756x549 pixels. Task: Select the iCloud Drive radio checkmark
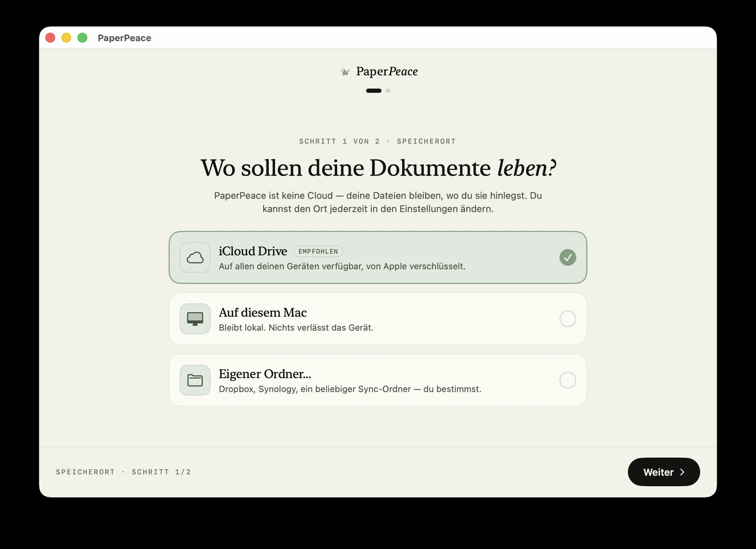coord(568,257)
